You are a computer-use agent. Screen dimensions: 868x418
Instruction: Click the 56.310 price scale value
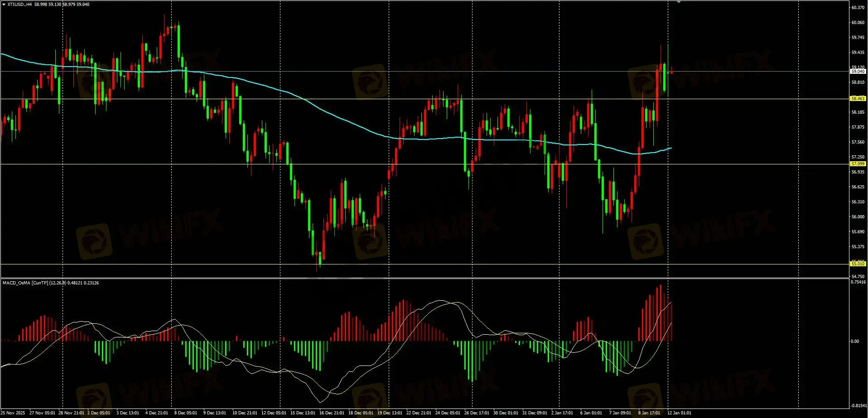(x=858, y=202)
